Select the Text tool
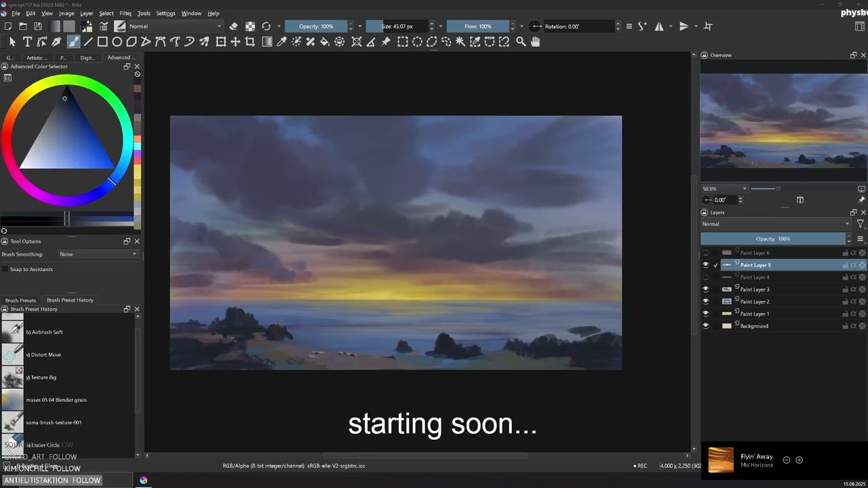 click(27, 41)
